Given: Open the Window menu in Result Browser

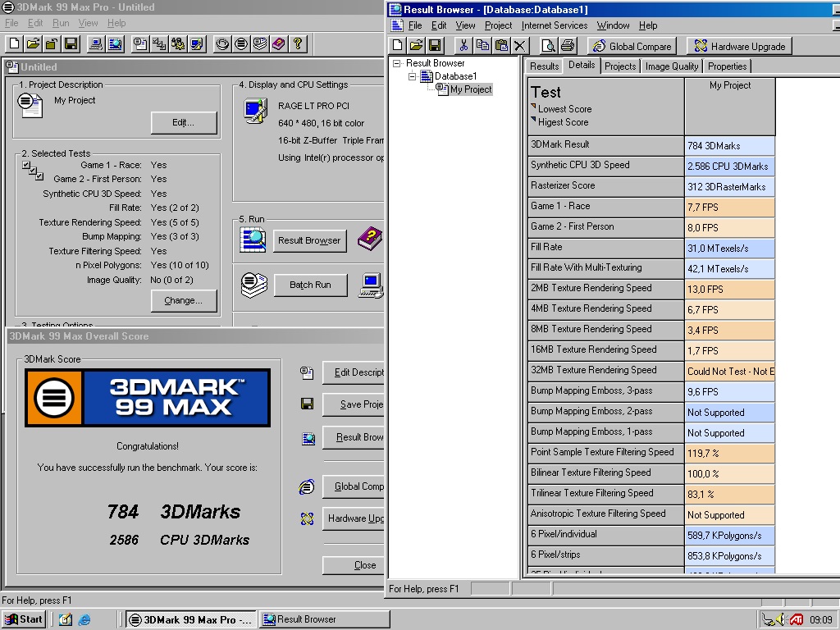Looking at the screenshot, I should tap(613, 25).
